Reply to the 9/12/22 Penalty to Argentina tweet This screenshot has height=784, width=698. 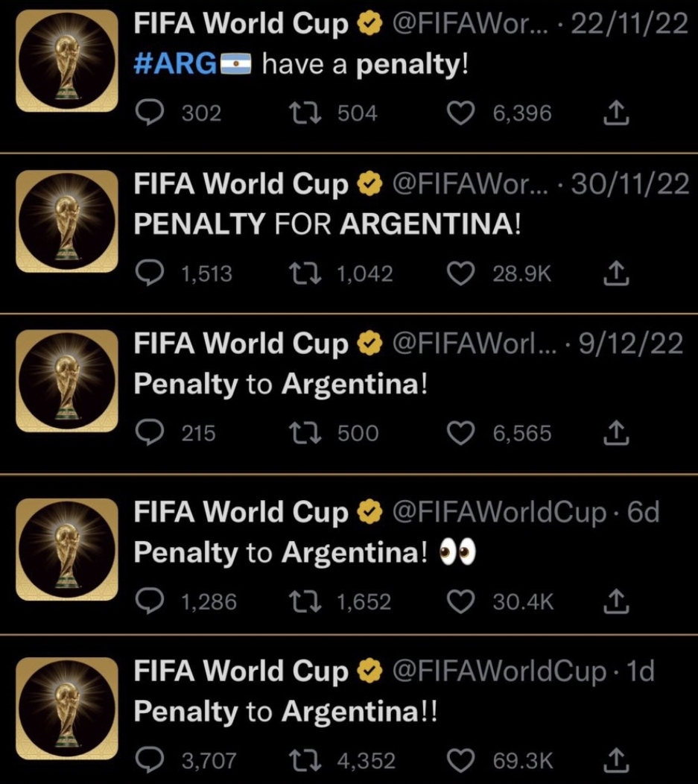150,433
